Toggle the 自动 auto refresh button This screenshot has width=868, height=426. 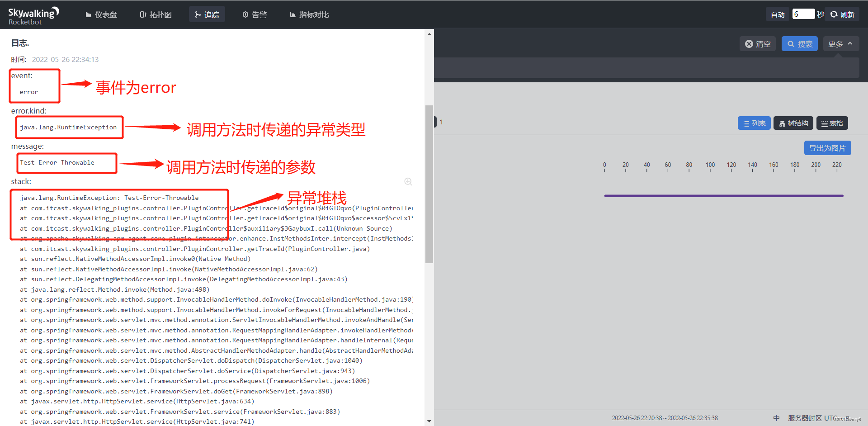pyautogui.click(x=778, y=14)
